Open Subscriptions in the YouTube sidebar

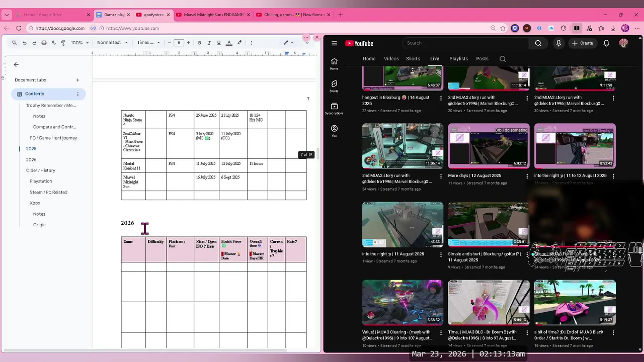334,108
